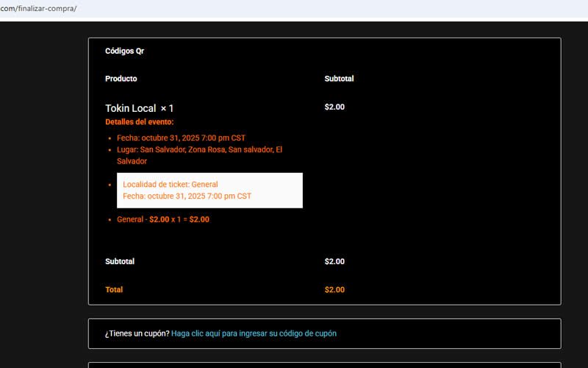Click the Códigos Qr heading
Screen dimensions: 588x368
coord(125,51)
